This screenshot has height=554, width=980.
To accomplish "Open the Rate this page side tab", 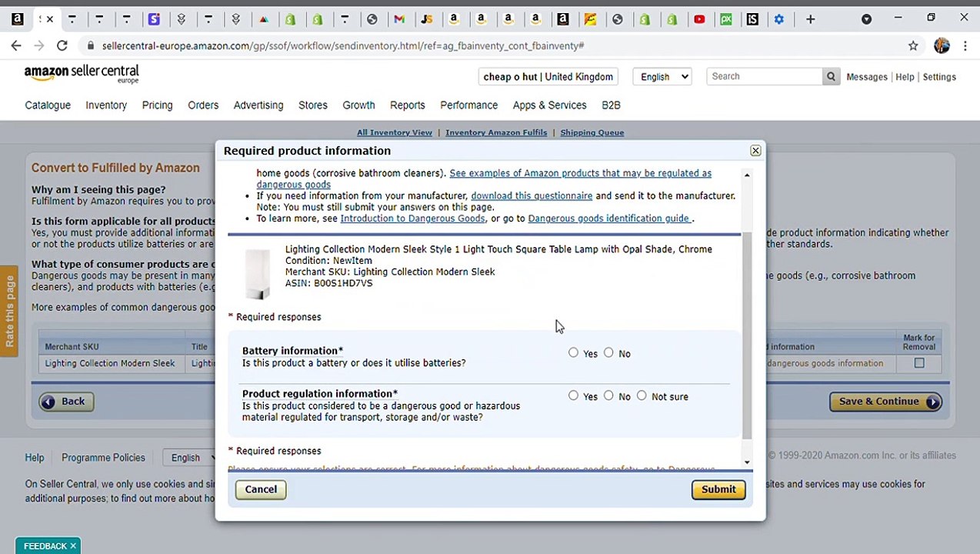I will click(9, 312).
